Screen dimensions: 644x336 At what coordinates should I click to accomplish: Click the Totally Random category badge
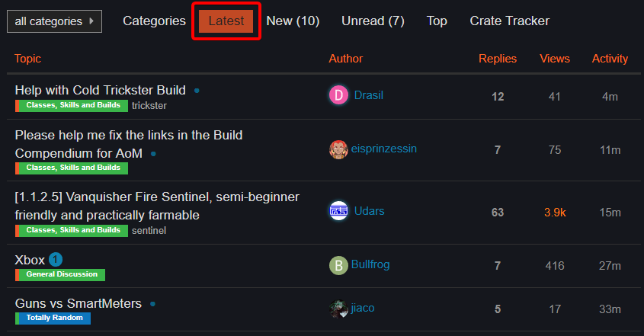(53, 318)
